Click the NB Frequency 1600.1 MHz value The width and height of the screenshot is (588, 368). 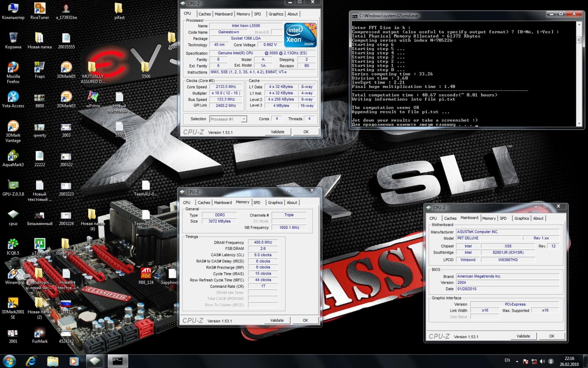click(x=289, y=227)
